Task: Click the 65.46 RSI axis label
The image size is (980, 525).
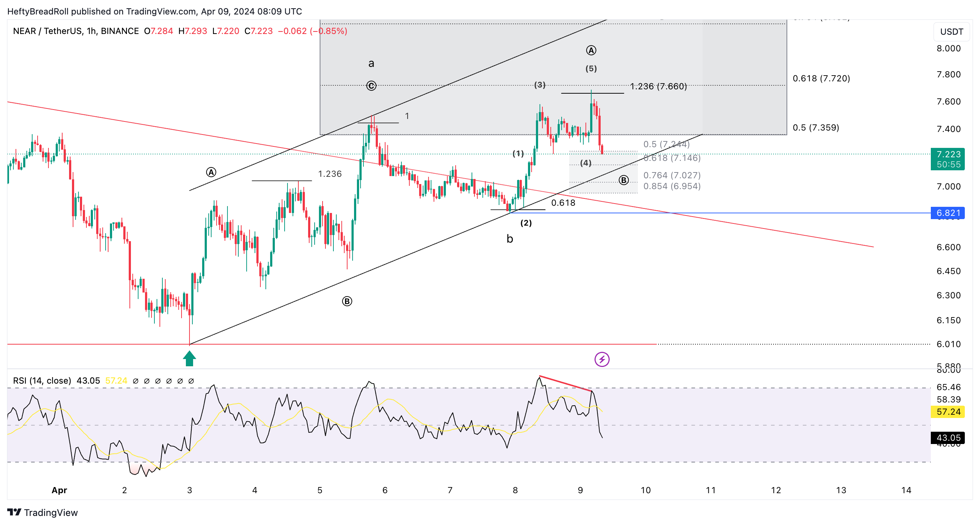Action: (x=949, y=387)
